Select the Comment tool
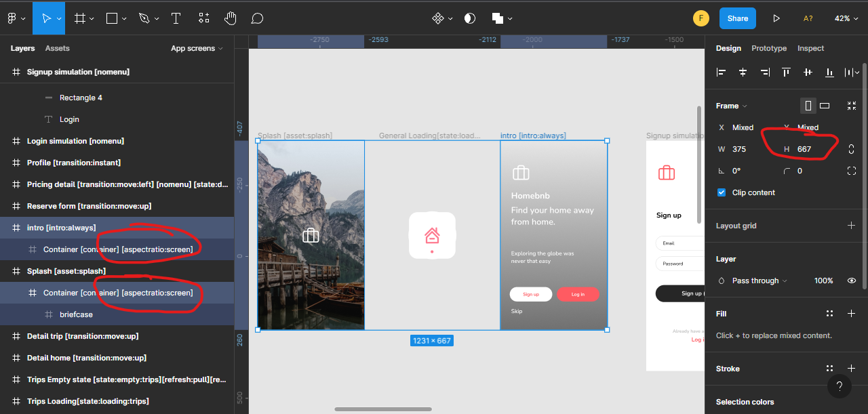 [257, 18]
